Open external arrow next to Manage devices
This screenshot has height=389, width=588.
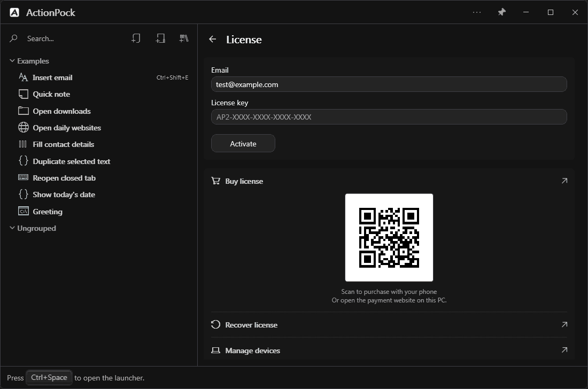pos(564,350)
